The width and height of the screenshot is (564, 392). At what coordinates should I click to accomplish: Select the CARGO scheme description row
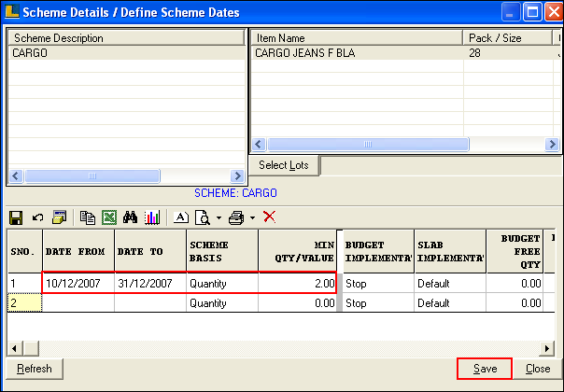click(x=126, y=53)
